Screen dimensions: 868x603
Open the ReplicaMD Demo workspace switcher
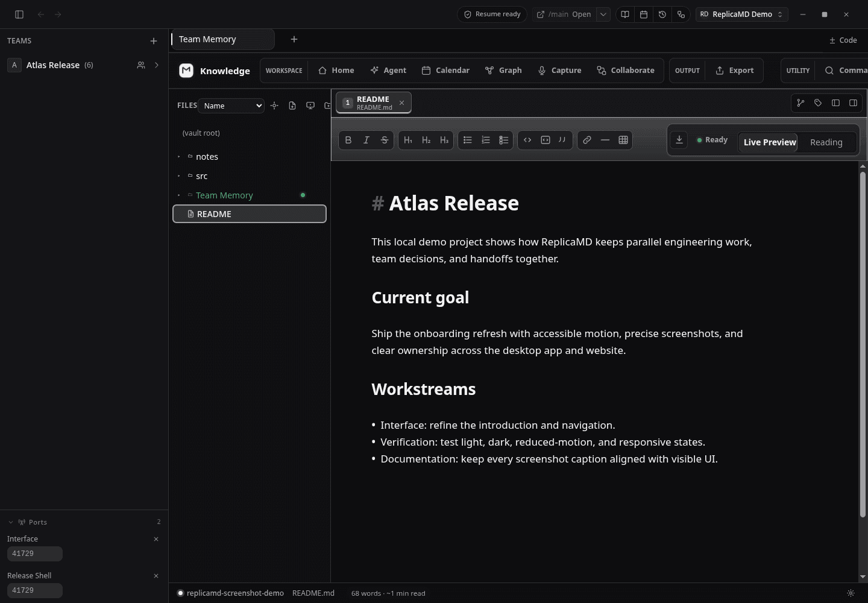pyautogui.click(x=741, y=14)
